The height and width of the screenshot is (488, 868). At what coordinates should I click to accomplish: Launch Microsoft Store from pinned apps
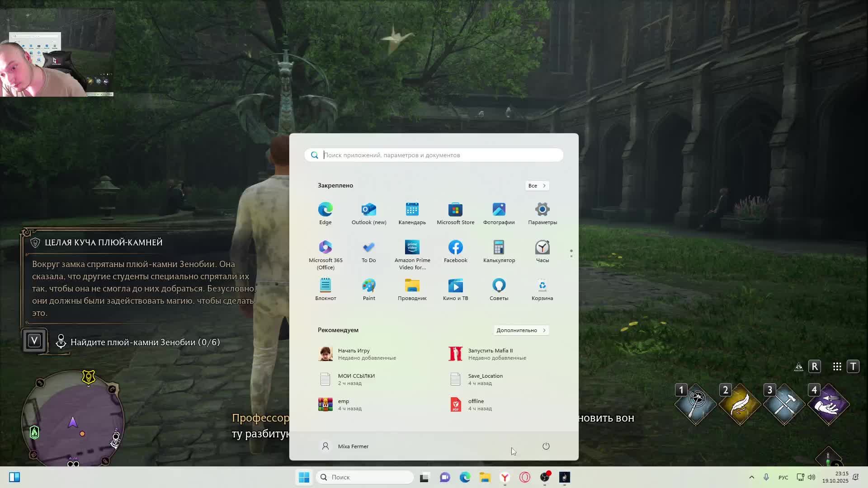pyautogui.click(x=455, y=213)
